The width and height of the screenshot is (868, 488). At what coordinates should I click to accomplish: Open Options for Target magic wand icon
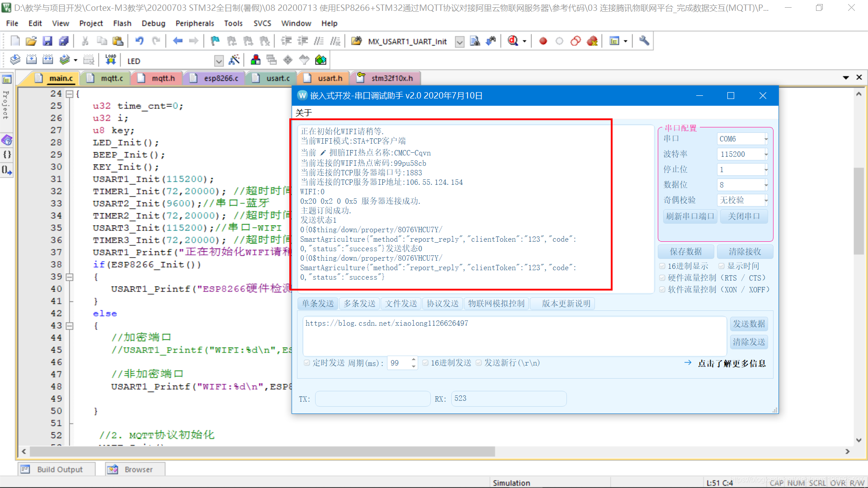[x=234, y=60]
